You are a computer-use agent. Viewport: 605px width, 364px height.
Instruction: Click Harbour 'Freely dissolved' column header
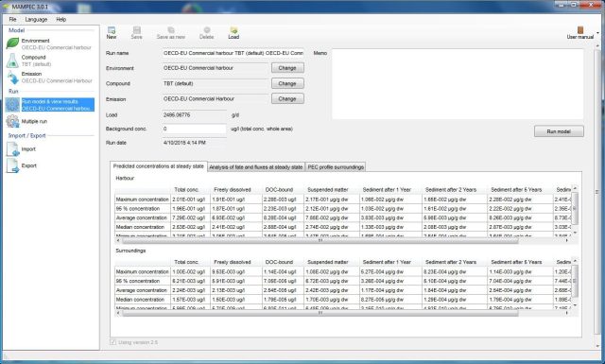(x=235, y=189)
